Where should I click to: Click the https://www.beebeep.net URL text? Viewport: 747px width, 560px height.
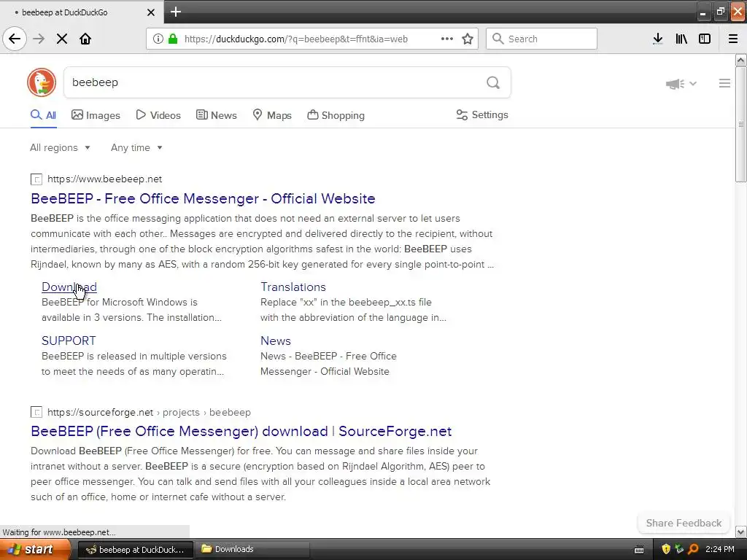tap(105, 179)
